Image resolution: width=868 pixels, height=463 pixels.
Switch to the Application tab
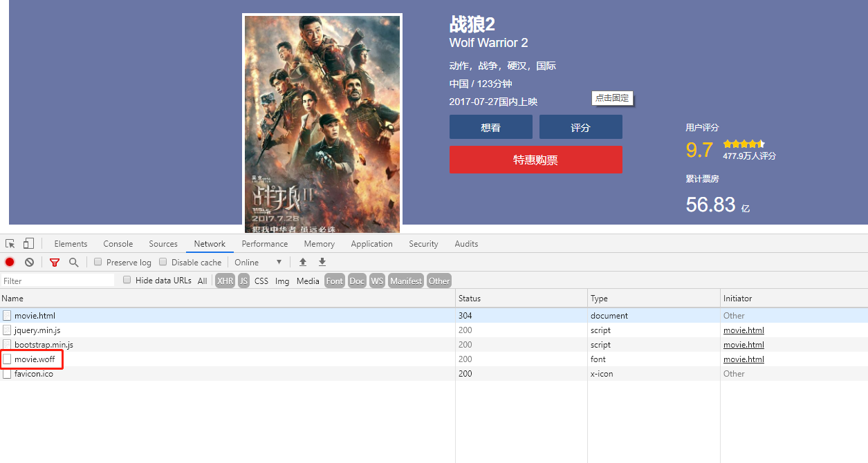pyautogui.click(x=371, y=244)
